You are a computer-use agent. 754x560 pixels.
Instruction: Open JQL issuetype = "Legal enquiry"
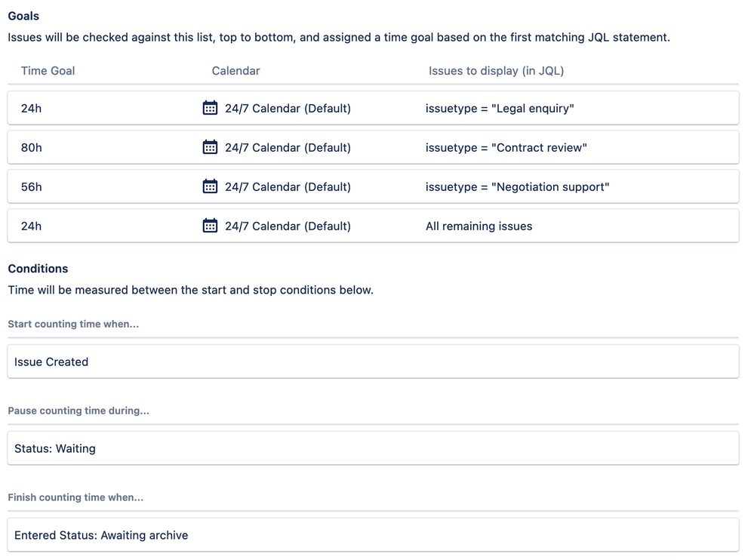pyautogui.click(x=500, y=109)
